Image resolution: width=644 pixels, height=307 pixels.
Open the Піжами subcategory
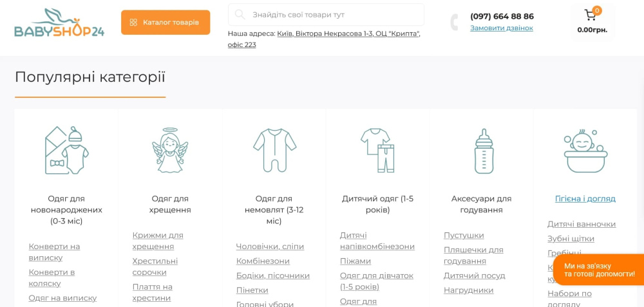[x=355, y=261]
